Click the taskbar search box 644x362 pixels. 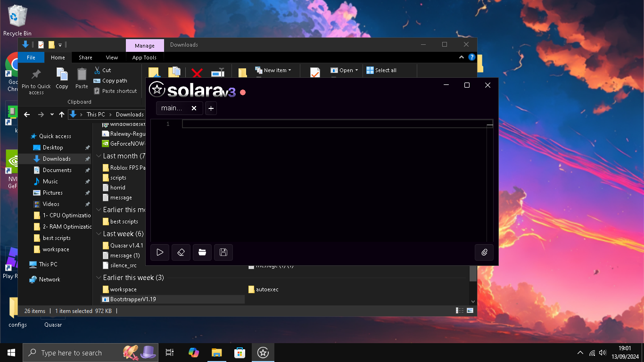91,353
